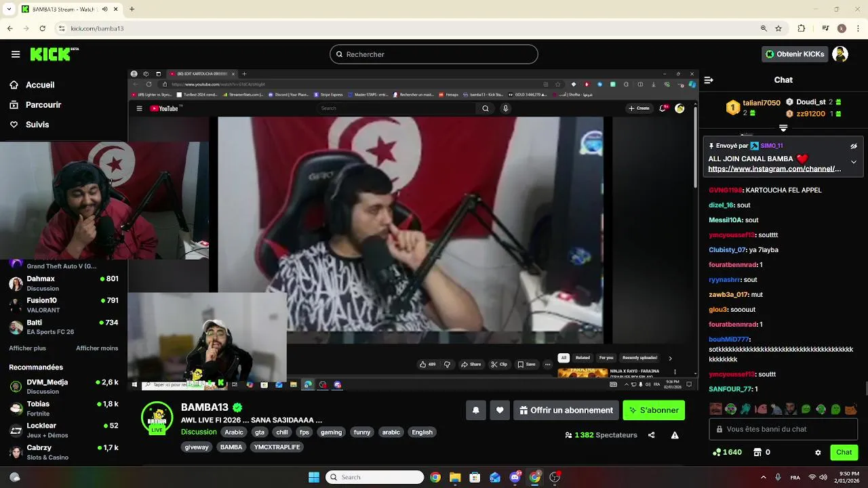Open the hamburger sidebar menu
868x488 pixels.
click(x=16, y=54)
